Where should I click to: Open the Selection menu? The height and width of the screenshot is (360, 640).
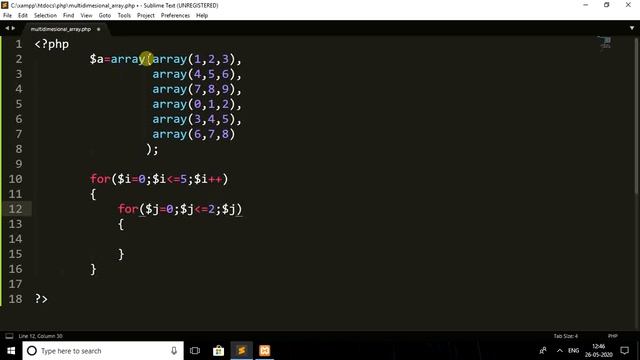coord(45,16)
